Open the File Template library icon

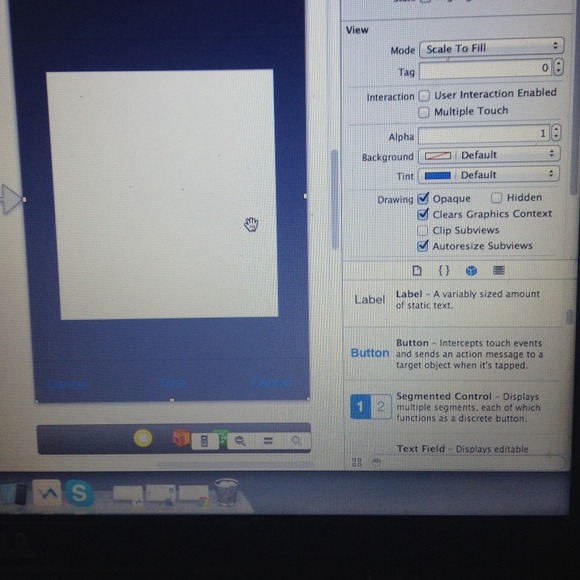417,271
